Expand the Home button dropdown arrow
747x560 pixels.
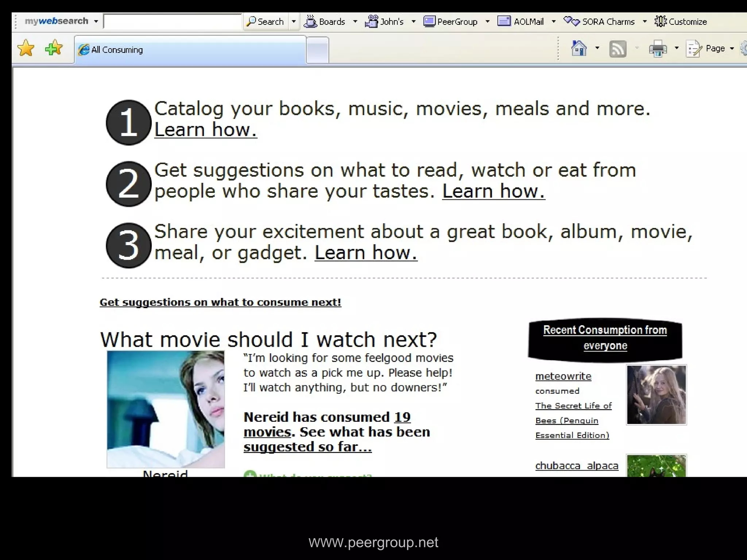coord(597,48)
